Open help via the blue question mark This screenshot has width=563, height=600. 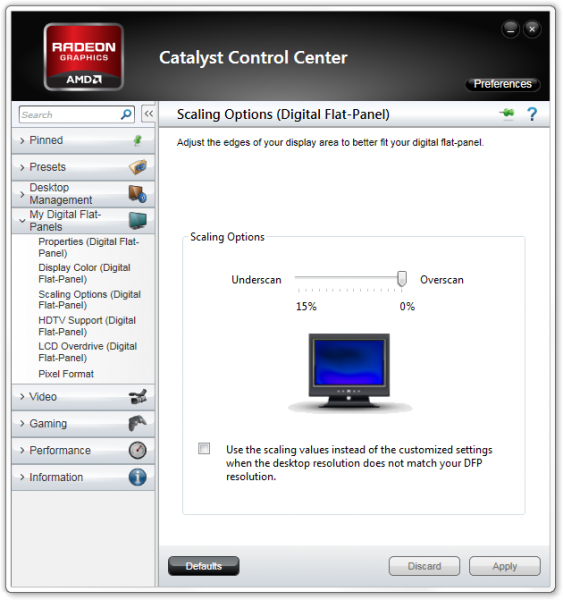tap(532, 114)
